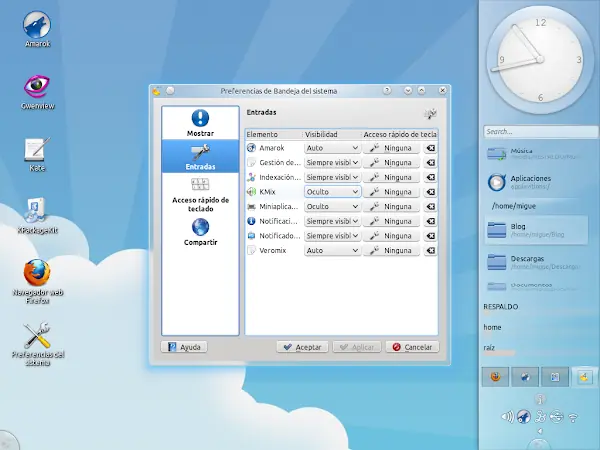Click the analog clock widget
This screenshot has height=450, width=600.
(x=540, y=59)
